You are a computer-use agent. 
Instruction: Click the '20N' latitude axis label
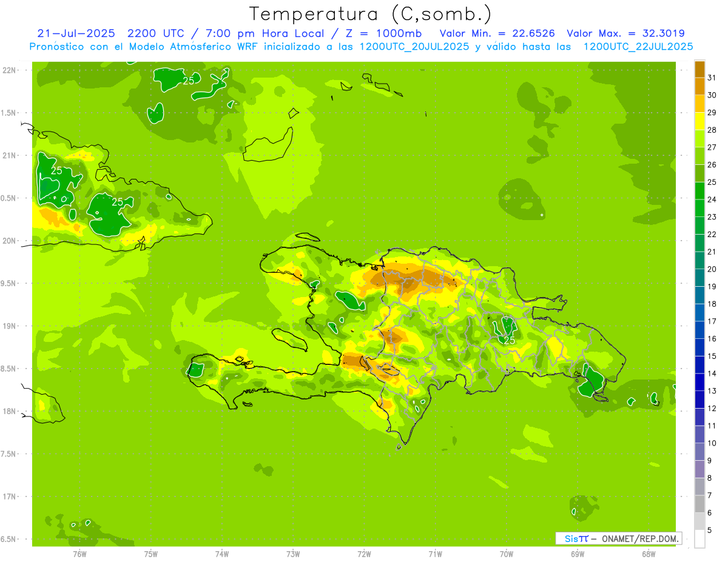pos(9,241)
